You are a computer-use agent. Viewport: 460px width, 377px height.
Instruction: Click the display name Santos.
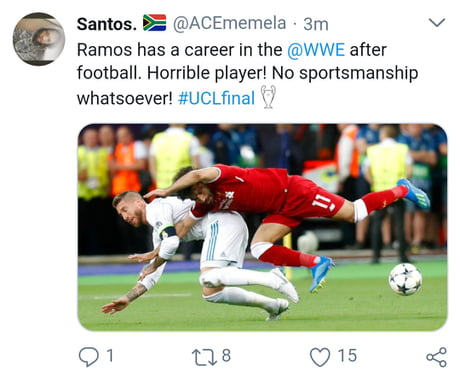107,24
